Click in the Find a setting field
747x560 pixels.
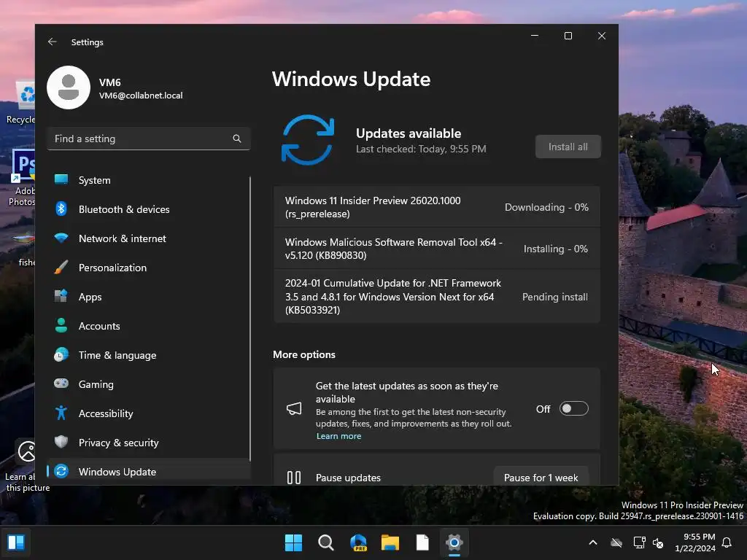click(x=149, y=139)
